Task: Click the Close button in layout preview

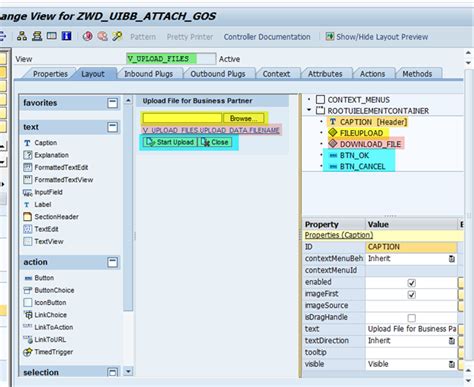Action: click(215, 142)
